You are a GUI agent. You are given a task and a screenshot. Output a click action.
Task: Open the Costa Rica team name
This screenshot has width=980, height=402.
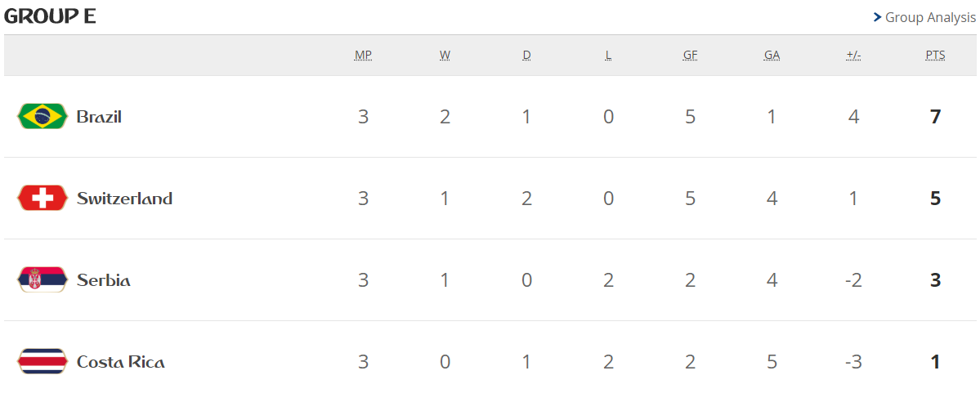click(121, 362)
